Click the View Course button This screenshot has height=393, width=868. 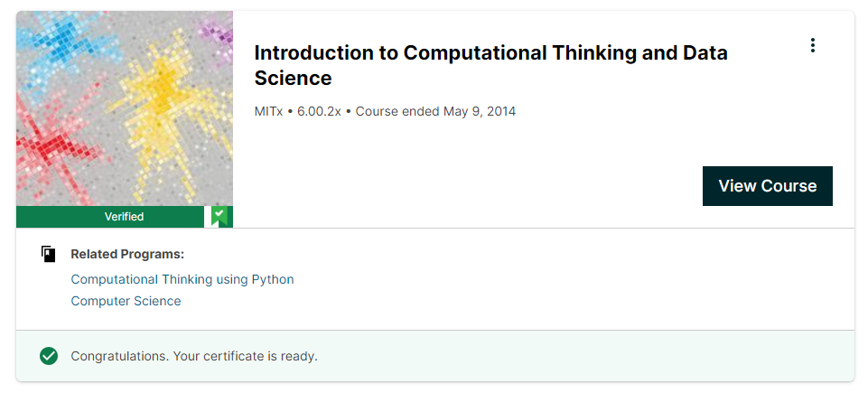767,186
